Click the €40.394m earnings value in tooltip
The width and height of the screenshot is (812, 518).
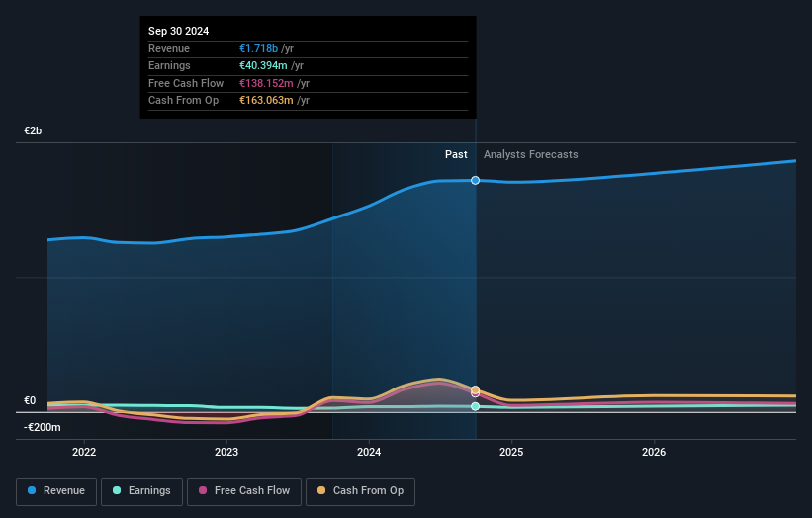point(263,65)
